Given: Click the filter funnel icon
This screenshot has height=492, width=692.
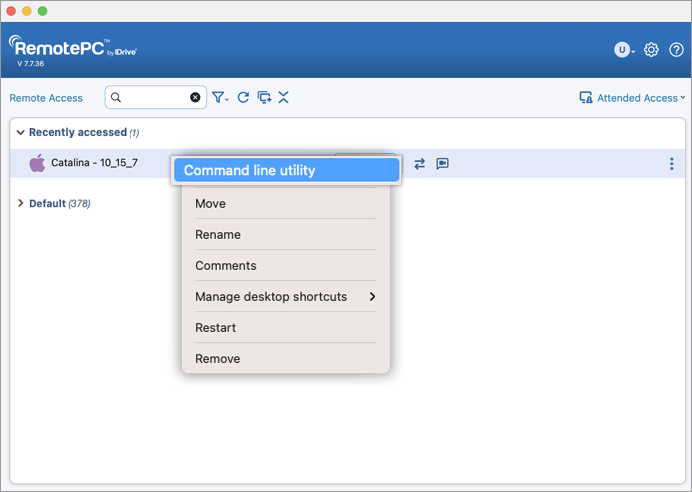Looking at the screenshot, I should [x=218, y=98].
